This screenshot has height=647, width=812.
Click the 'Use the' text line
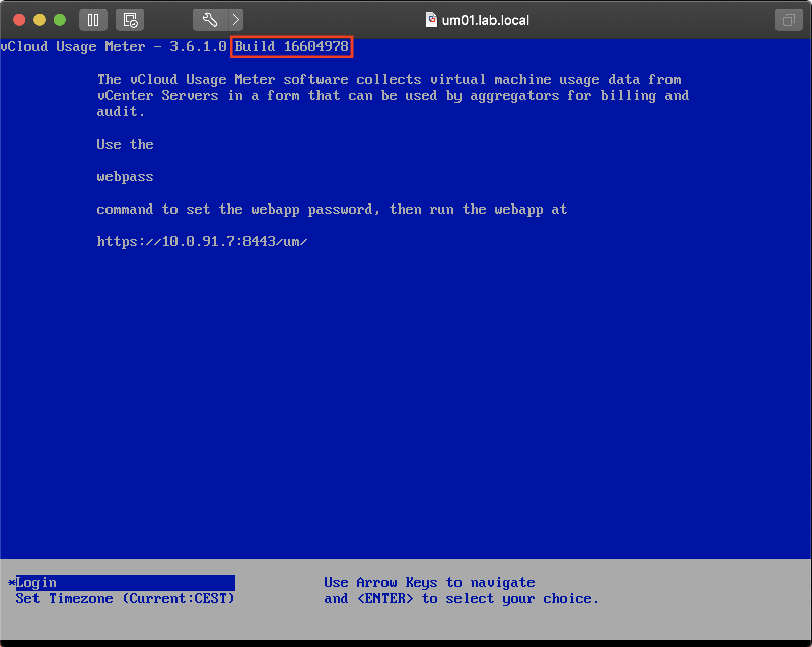tap(125, 144)
